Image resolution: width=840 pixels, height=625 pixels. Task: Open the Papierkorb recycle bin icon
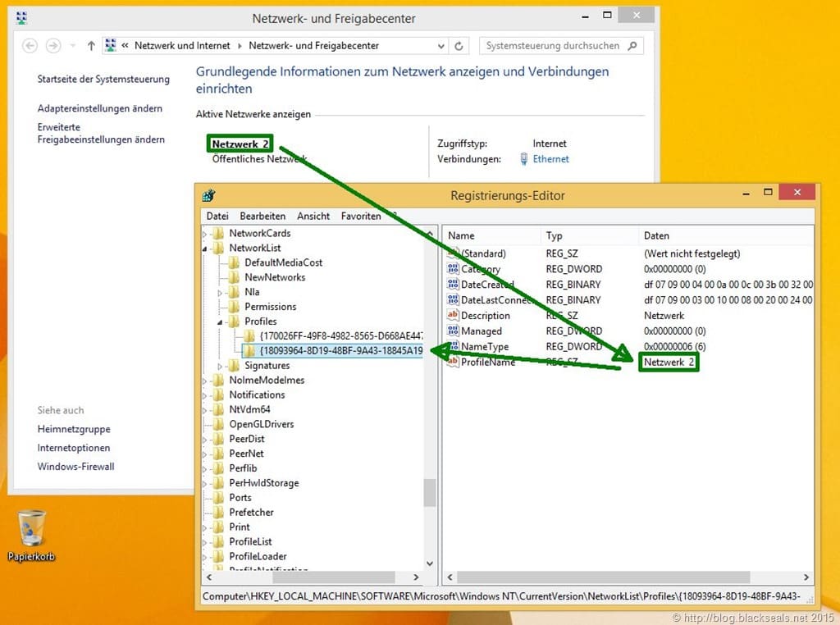32,528
